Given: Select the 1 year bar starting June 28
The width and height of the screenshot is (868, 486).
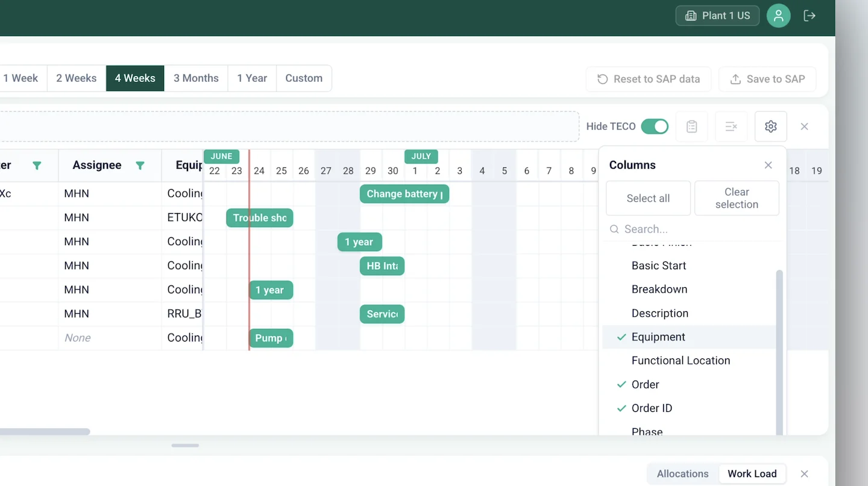Looking at the screenshot, I should tap(359, 242).
